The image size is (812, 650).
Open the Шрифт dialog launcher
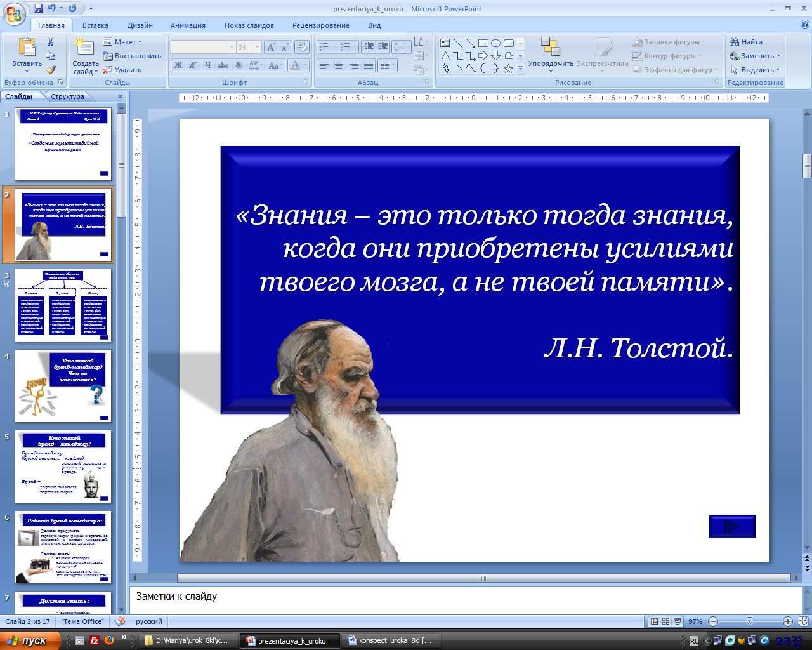[x=306, y=83]
